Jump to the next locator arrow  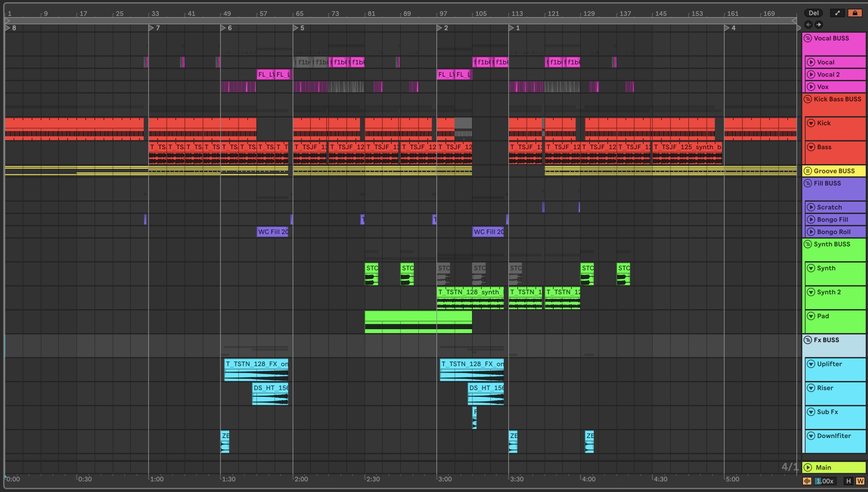pyautogui.click(x=819, y=24)
